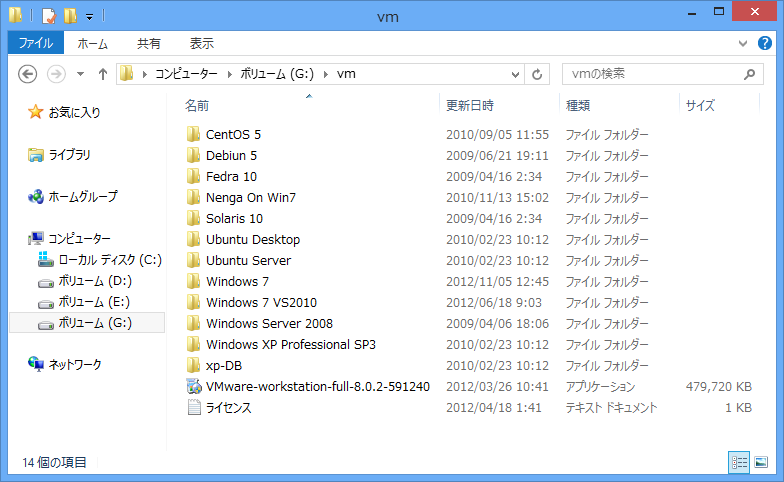
Task: Switch to the 表示 ribbon tab
Action: click(201, 43)
